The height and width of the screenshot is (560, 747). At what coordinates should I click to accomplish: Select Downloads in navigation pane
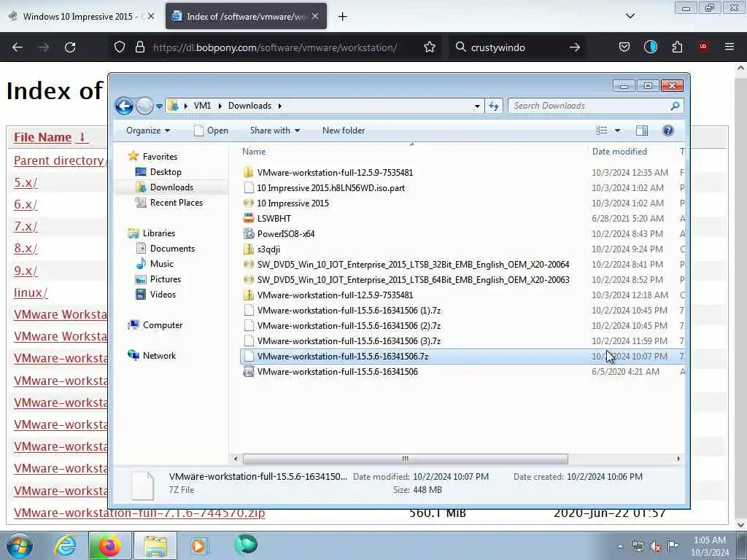point(164,187)
